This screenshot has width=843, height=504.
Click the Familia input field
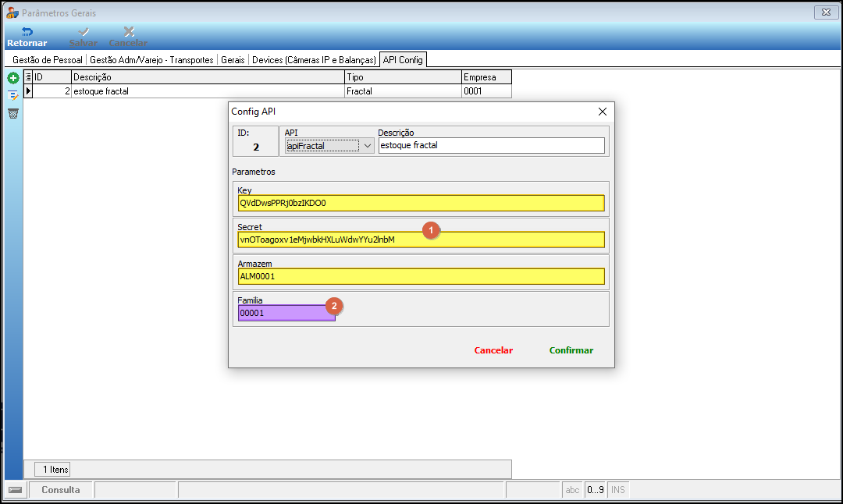coord(286,313)
